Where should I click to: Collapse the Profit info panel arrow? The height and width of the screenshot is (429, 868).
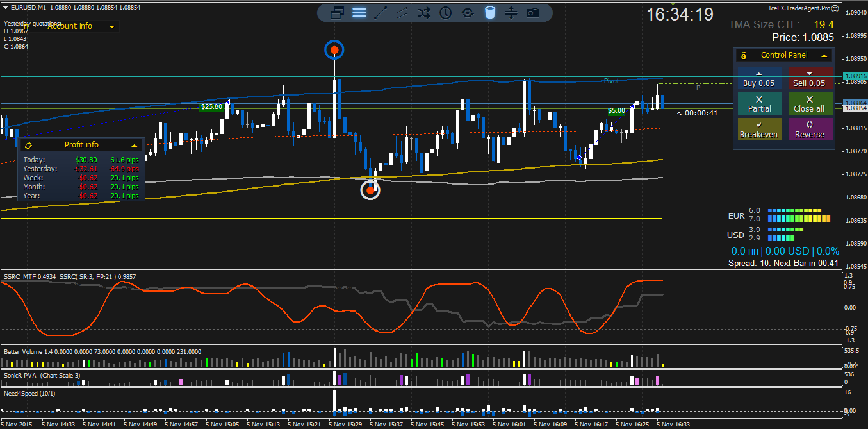pyautogui.click(x=134, y=145)
